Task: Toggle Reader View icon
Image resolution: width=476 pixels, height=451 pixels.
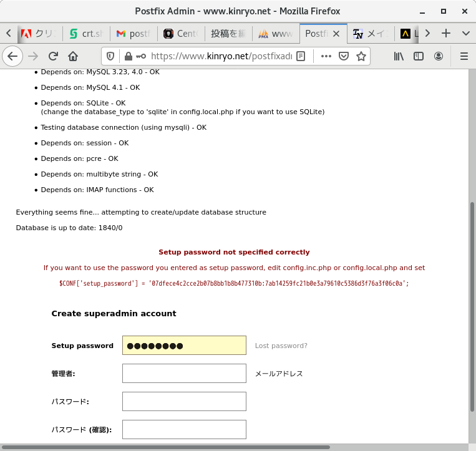Action: 301,56
